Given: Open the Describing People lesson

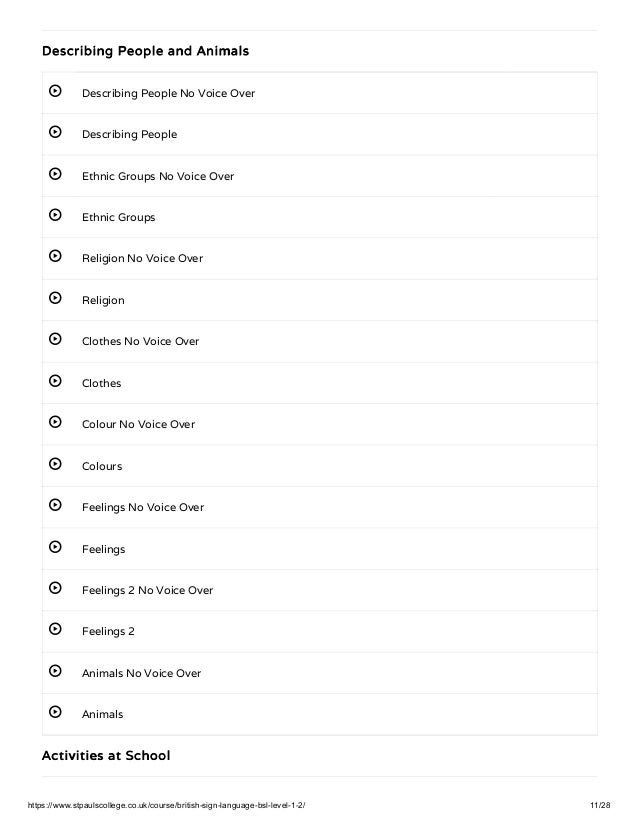Looking at the screenshot, I should (x=129, y=135).
